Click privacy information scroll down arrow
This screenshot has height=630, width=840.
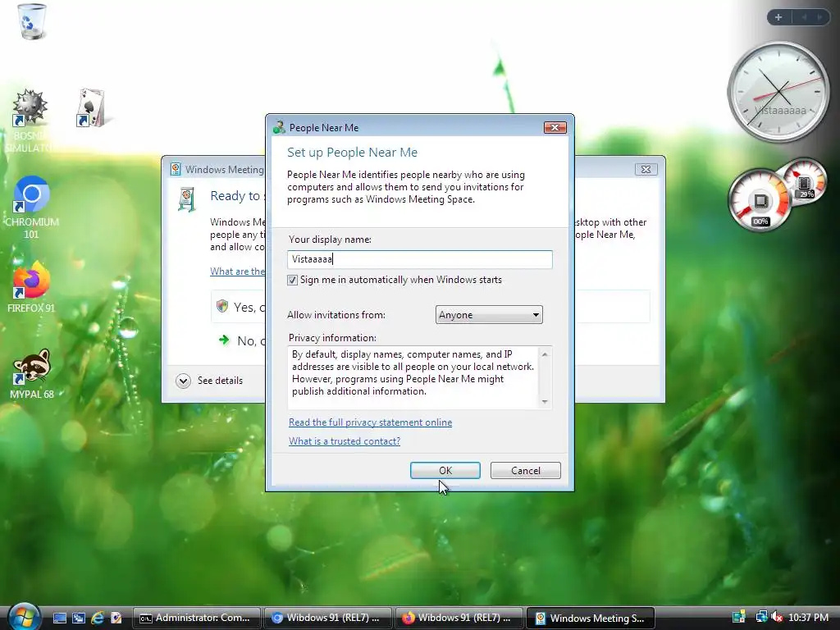click(545, 402)
